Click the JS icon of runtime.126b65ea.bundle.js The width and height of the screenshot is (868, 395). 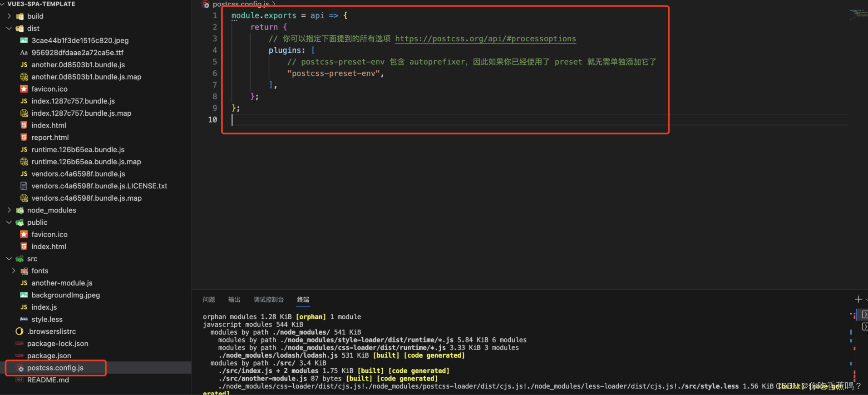(x=24, y=149)
